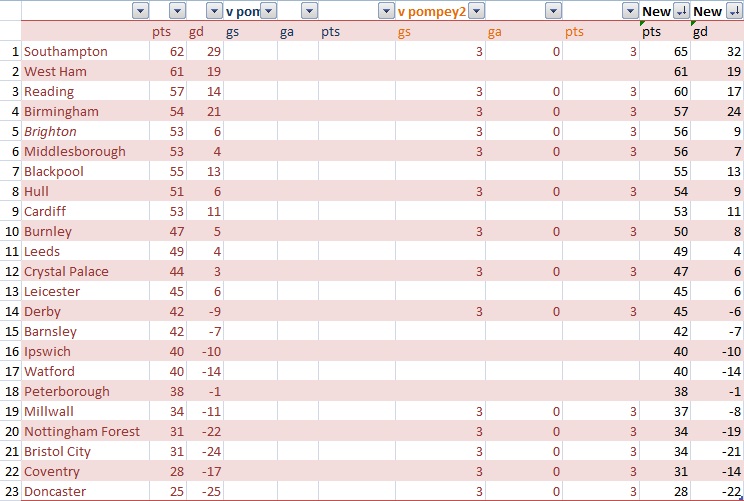Select the 'Leeds' team cell
Image resolution: width=744 pixels, height=501 pixels.
pos(85,251)
